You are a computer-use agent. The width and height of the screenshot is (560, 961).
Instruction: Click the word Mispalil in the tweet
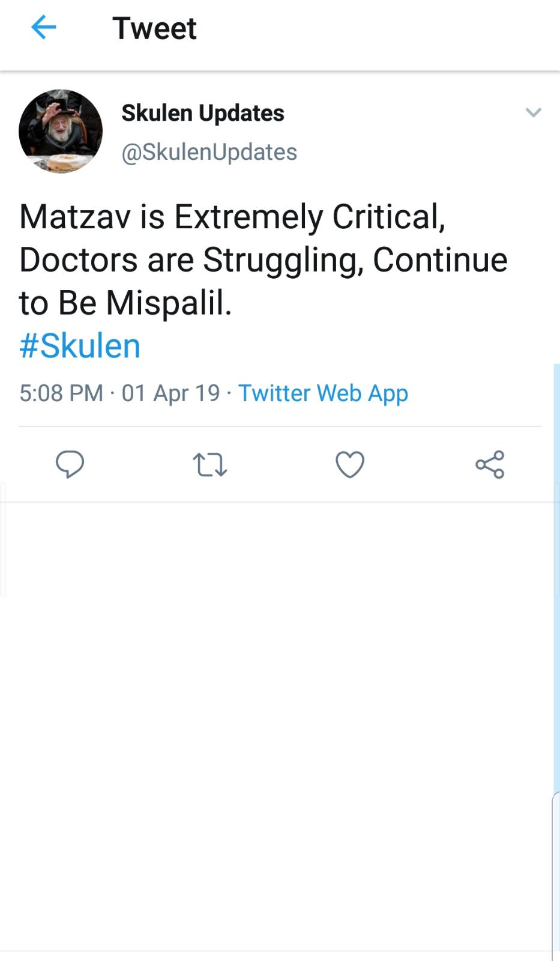(x=168, y=303)
